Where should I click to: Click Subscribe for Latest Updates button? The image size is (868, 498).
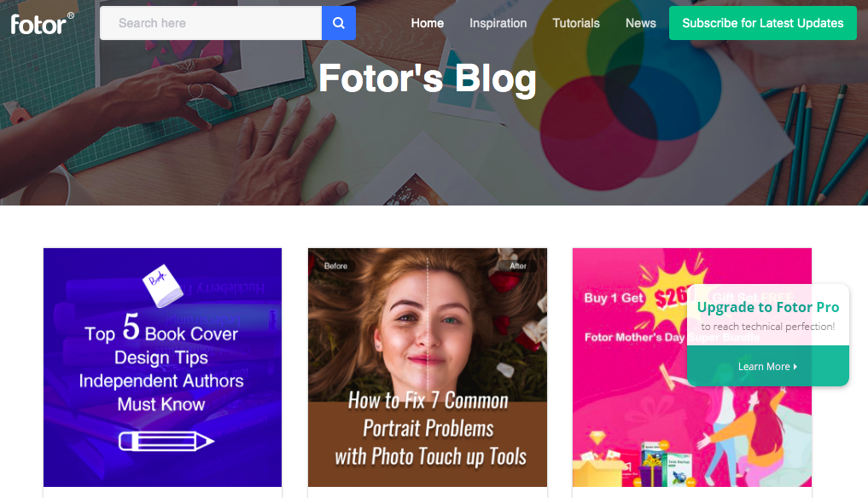click(x=763, y=23)
